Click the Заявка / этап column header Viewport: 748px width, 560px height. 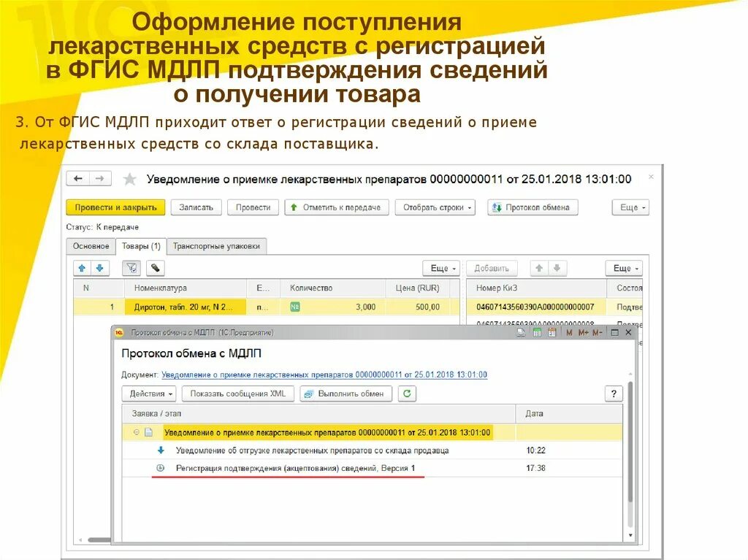coord(318,413)
